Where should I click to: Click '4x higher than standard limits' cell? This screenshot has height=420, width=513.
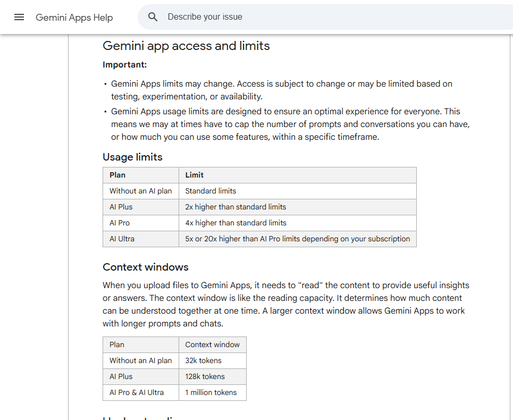click(298, 223)
